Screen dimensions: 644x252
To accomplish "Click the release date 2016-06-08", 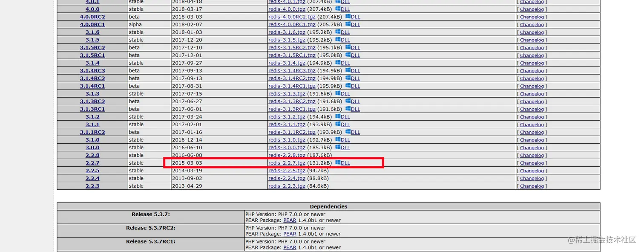I will click(x=187, y=155).
